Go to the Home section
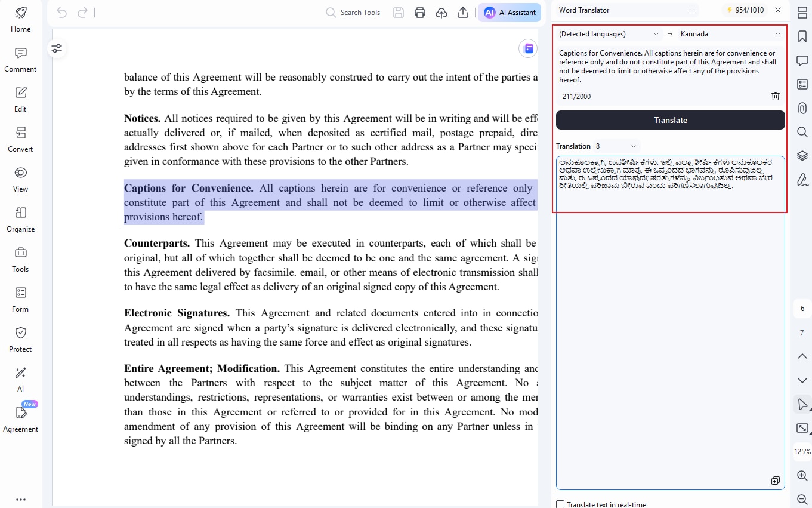812x508 pixels. [20, 20]
